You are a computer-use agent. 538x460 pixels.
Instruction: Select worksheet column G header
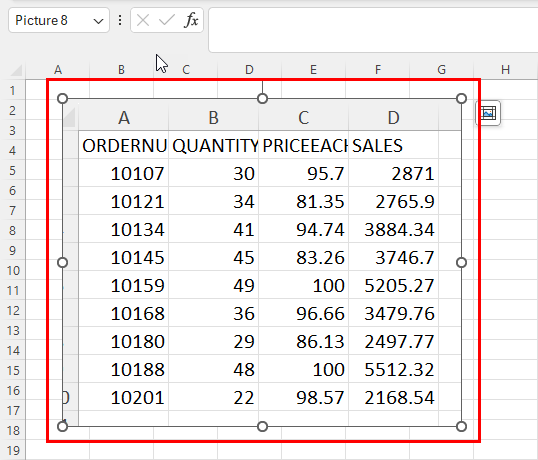coord(441,70)
